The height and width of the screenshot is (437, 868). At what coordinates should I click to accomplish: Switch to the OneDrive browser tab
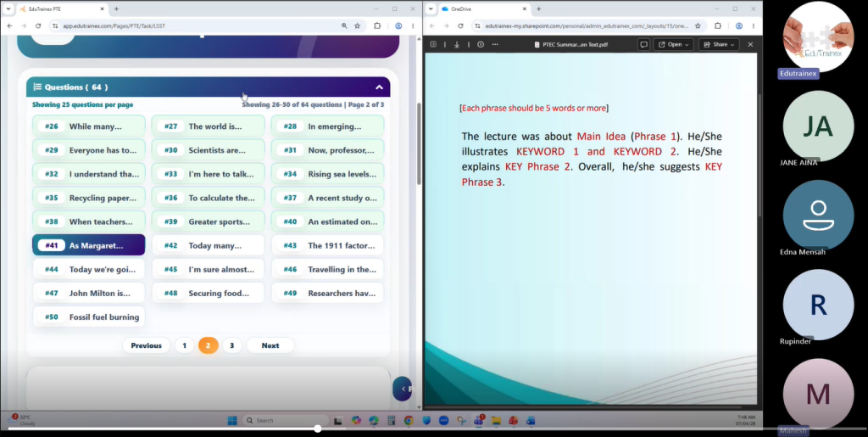(x=484, y=8)
